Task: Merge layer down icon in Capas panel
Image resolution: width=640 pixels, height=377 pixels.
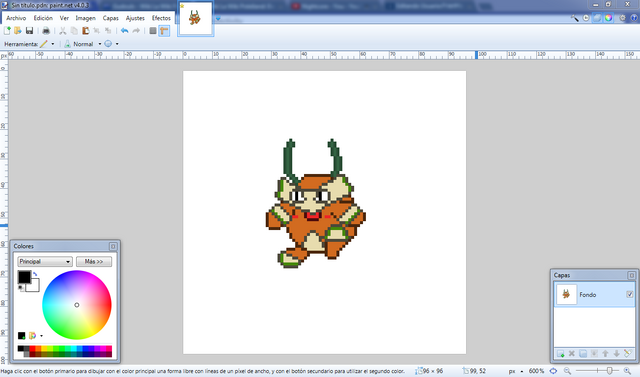Action: (594, 354)
